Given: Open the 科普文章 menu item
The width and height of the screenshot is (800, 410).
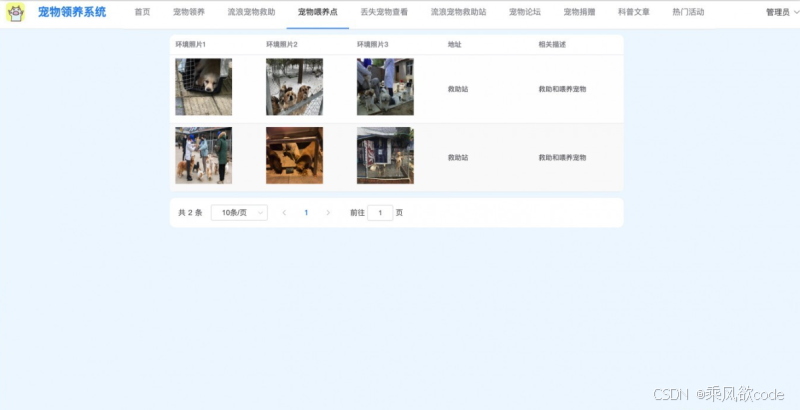Looking at the screenshot, I should [634, 12].
